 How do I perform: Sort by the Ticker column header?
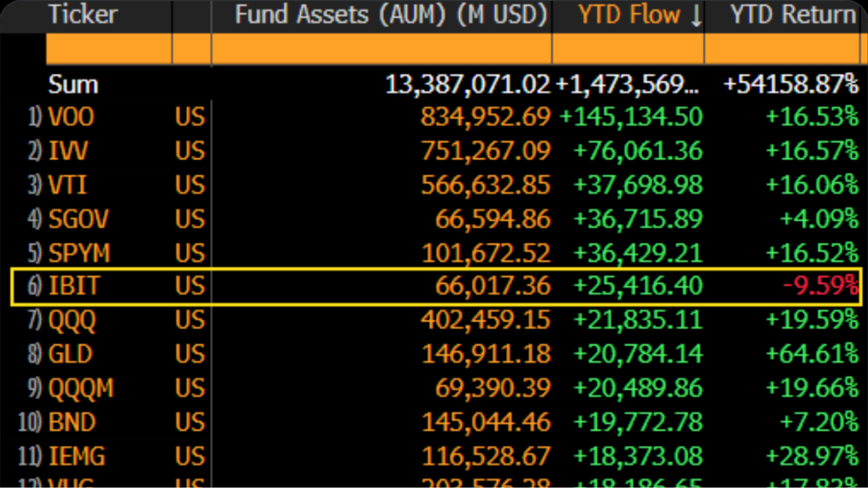83,15
